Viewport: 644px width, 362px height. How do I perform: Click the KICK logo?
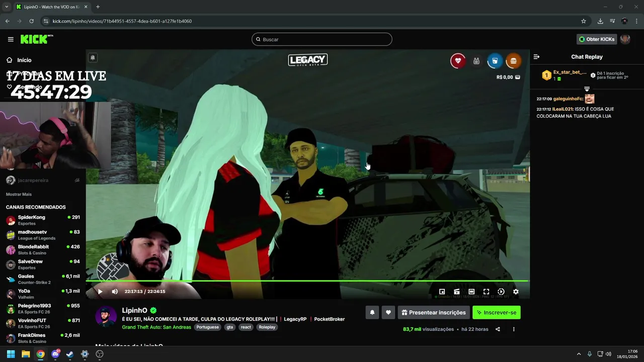pos(36,39)
